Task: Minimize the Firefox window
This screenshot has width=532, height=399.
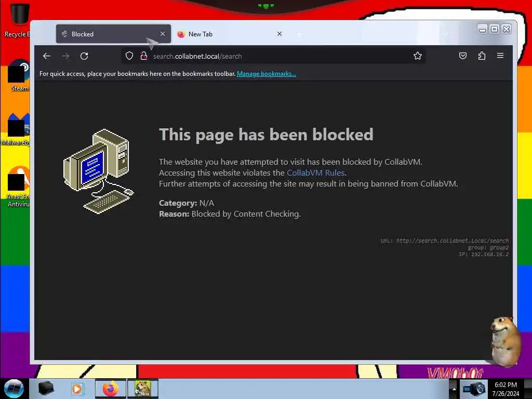Action: (x=482, y=30)
